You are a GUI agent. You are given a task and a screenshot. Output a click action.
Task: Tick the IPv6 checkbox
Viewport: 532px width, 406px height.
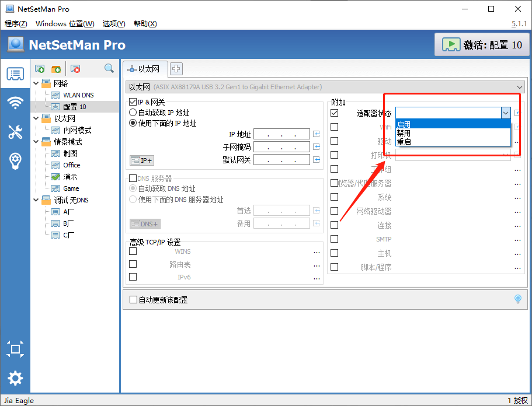(x=133, y=277)
